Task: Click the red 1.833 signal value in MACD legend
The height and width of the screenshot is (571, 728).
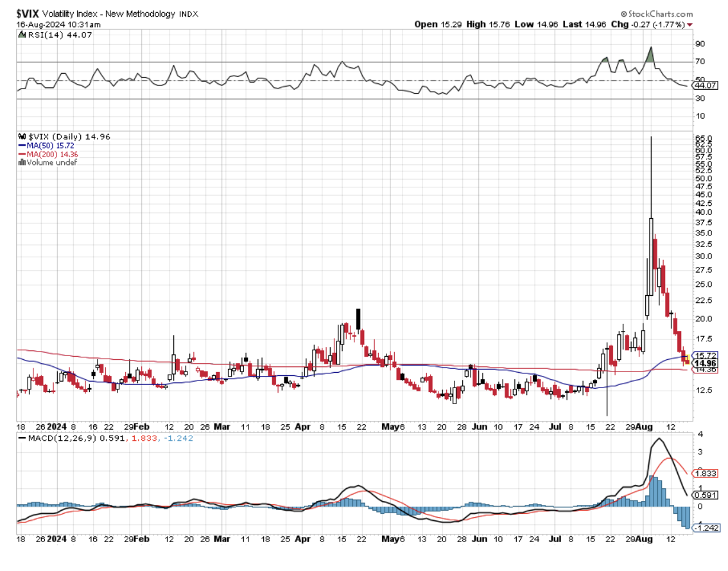Action: (144, 438)
